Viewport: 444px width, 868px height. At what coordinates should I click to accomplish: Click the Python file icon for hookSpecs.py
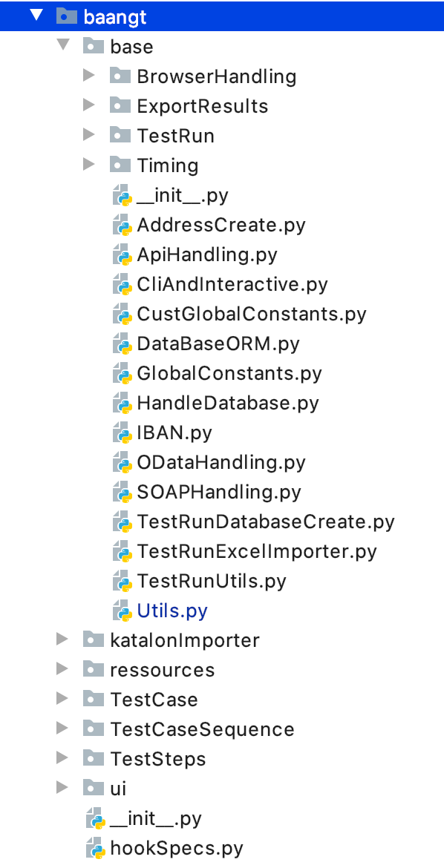click(95, 849)
